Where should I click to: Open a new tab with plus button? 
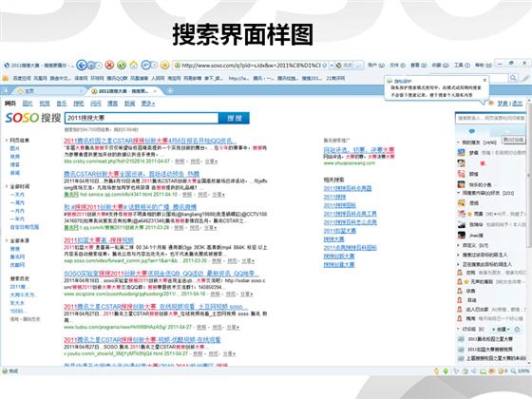point(170,90)
